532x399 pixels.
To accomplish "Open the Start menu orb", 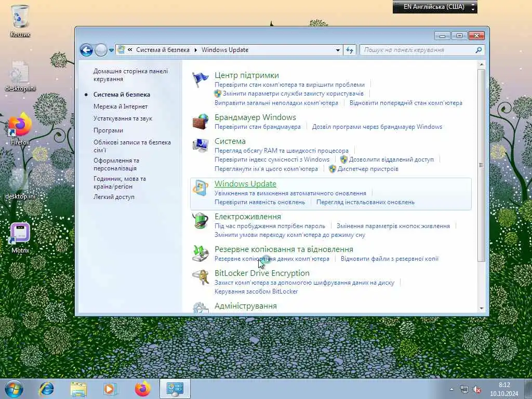I will [14, 389].
